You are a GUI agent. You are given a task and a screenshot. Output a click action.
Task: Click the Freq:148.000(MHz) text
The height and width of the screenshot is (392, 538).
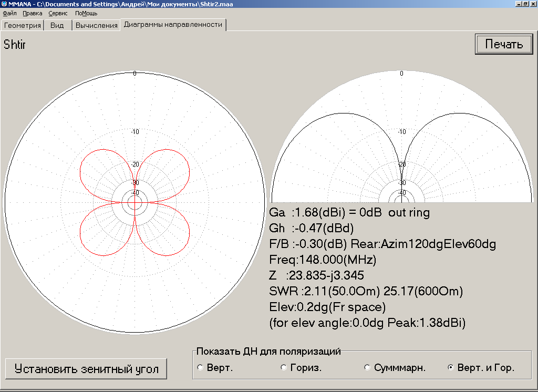[323, 260]
